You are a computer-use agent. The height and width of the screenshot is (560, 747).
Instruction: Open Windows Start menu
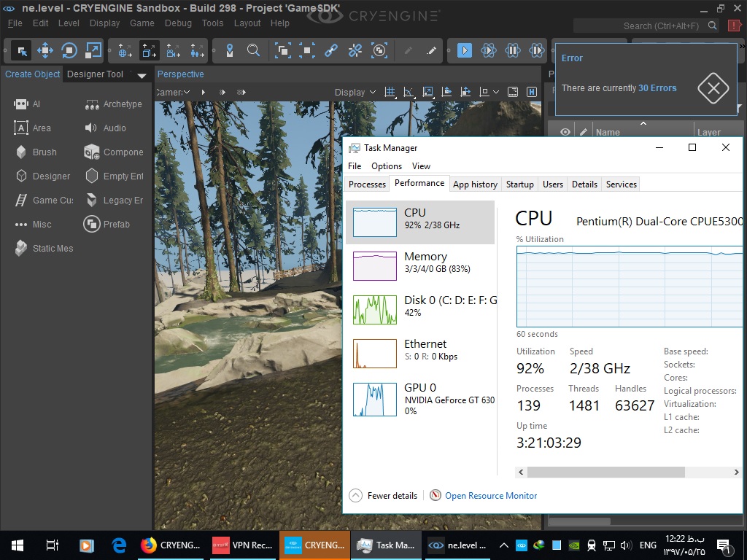(18, 545)
